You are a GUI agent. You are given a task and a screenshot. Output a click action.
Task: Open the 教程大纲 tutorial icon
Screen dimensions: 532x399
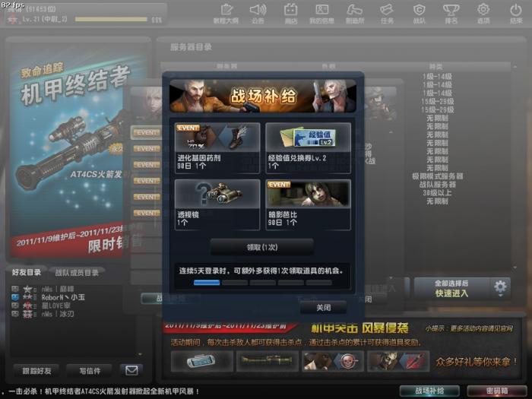[x=226, y=14]
